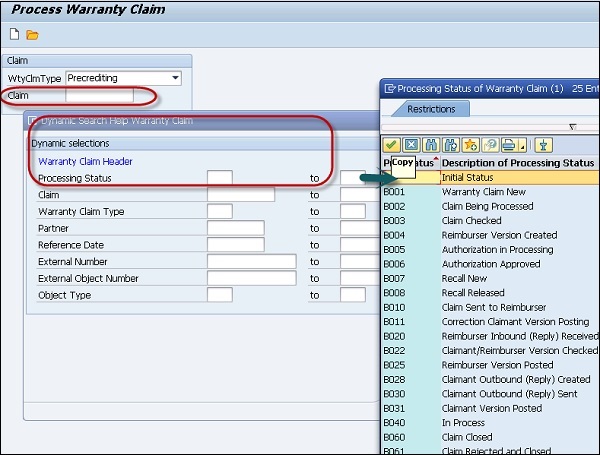The image size is (600, 455).
Task: Click the Claim input field
Action: point(98,96)
